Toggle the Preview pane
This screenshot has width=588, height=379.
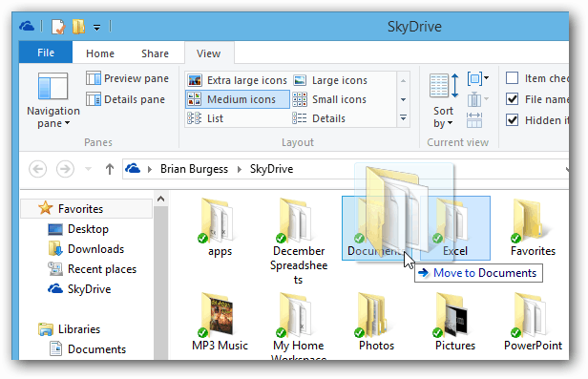point(128,78)
